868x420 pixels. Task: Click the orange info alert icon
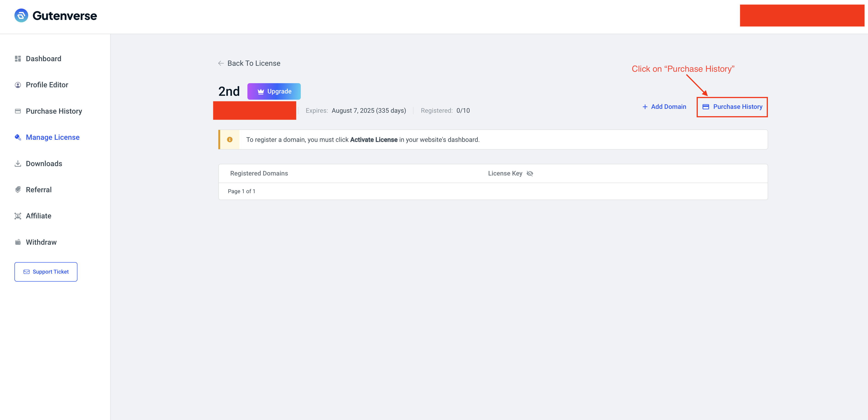pos(230,140)
